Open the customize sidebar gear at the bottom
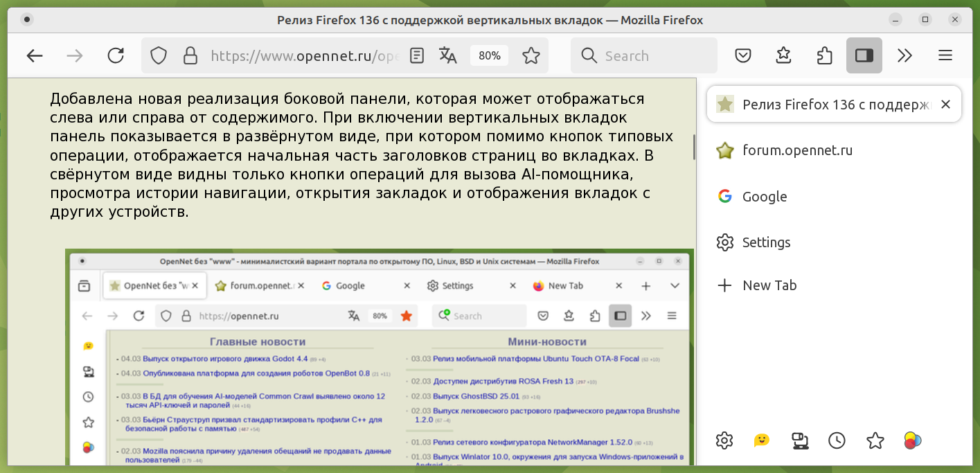The width and height of the screenshot is (980, 473). 724,440
